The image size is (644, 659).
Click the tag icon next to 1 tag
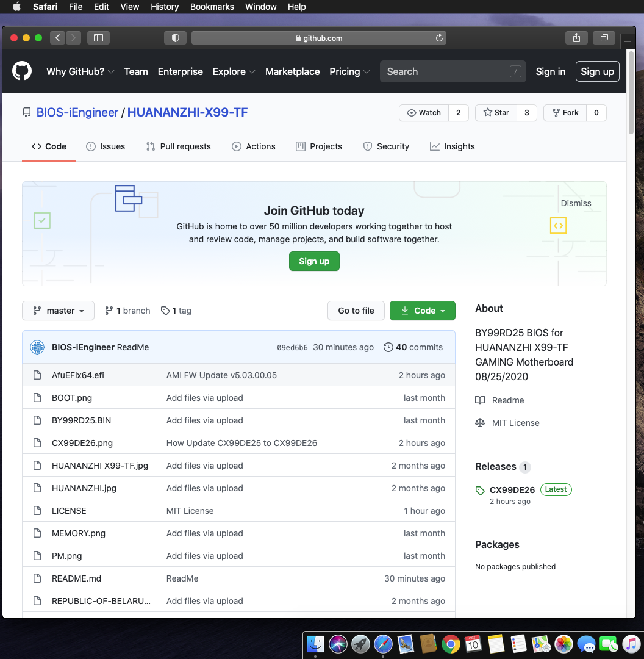(x=165, y=311)
